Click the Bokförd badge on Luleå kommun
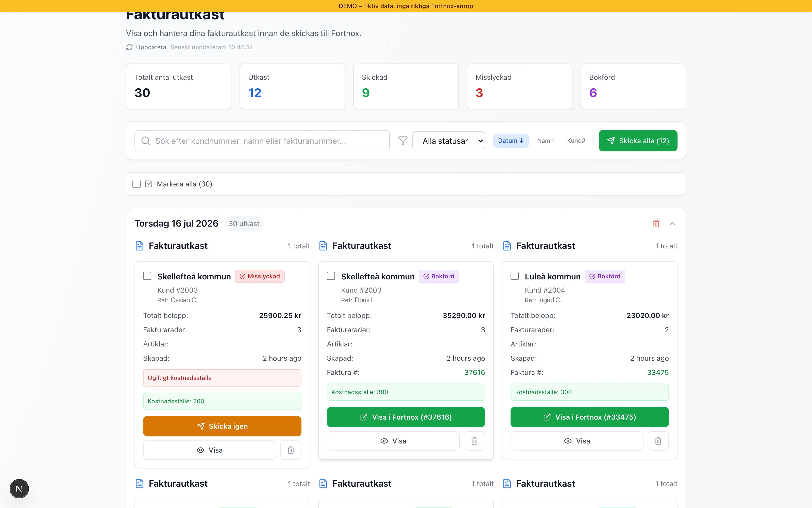The height and width of the screenshot is (508, 812). point(605,276)
